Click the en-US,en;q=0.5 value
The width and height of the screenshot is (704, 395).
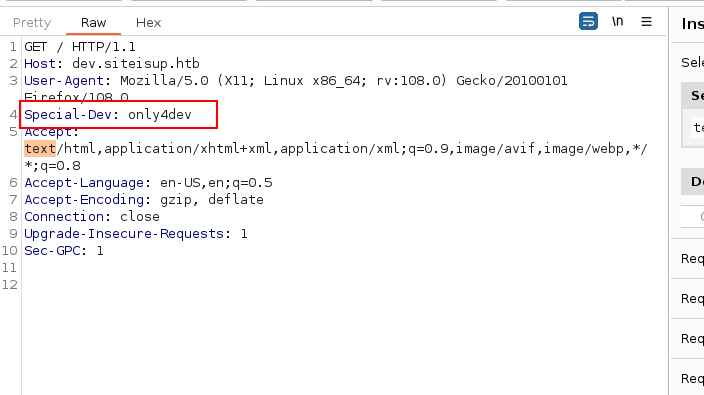click(x=216, y=183)
